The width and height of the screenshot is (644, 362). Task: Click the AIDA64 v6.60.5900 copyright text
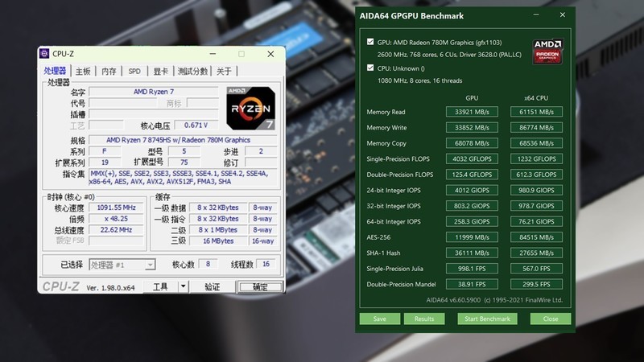(x=494, y=300)
